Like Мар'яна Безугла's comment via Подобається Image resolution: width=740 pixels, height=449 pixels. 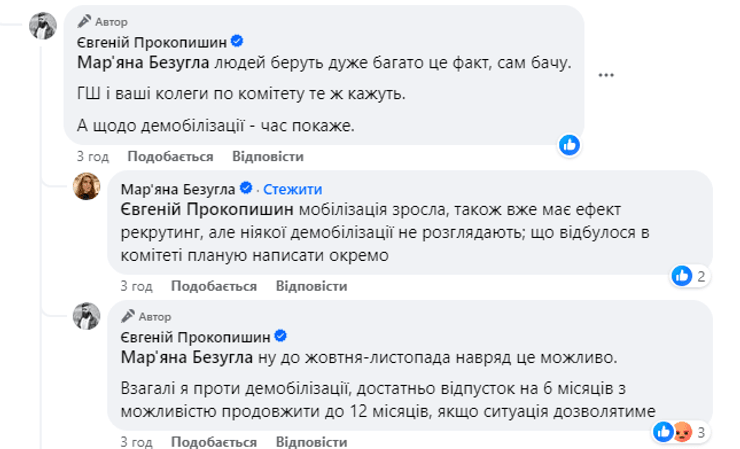[214, 286]
